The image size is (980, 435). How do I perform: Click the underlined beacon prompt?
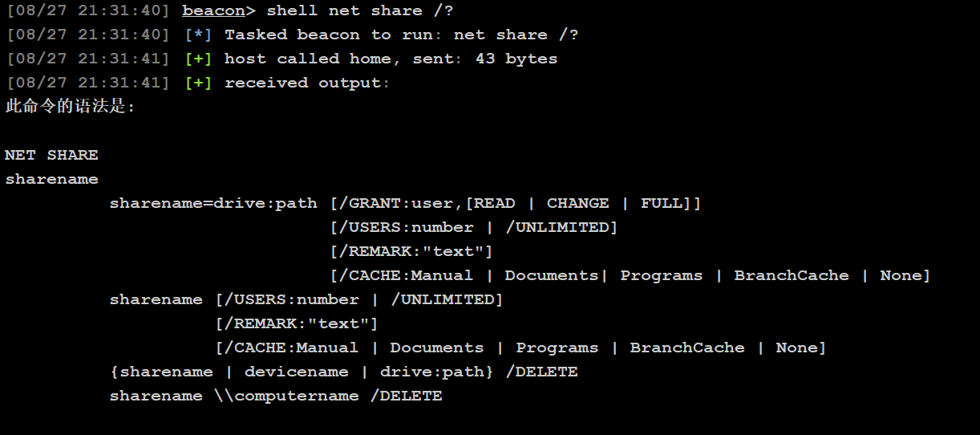point(213,11)
